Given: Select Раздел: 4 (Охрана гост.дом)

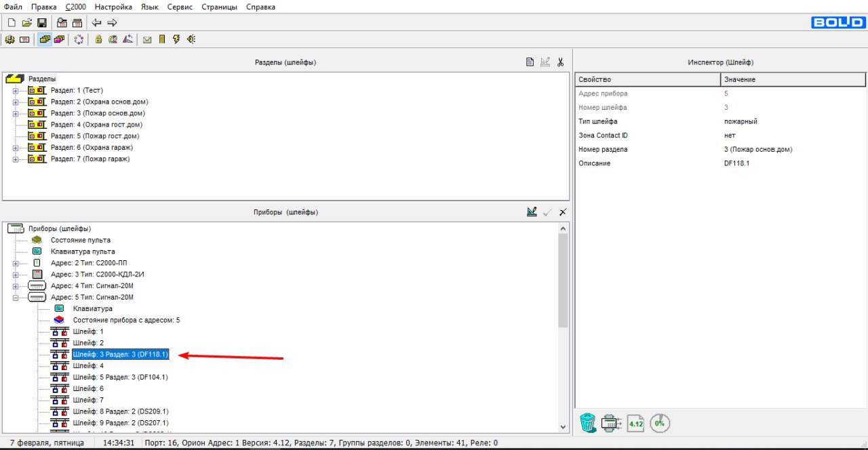Looking at the screenshot, I should 96,125.
